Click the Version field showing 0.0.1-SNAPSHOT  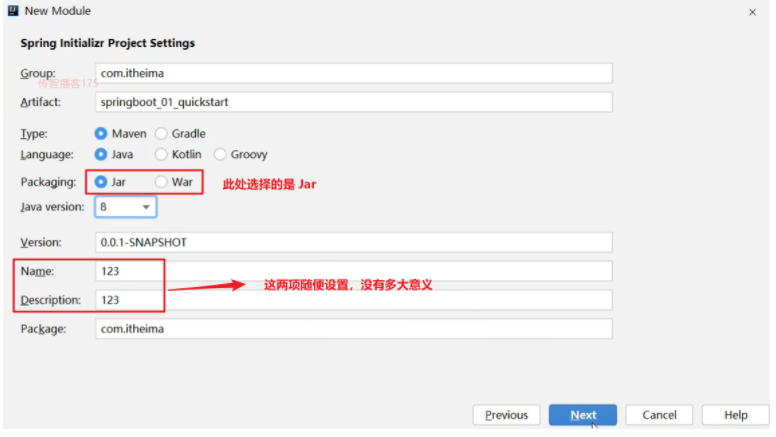pyautogui.click(x=354, y=243)
